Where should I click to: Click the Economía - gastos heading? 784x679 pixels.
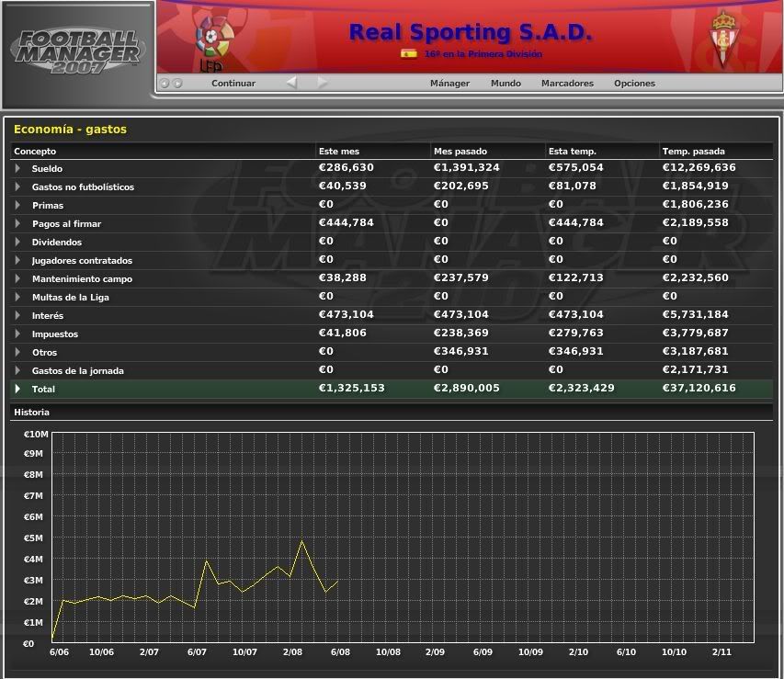pyautogui.click(x=70, y=129)
